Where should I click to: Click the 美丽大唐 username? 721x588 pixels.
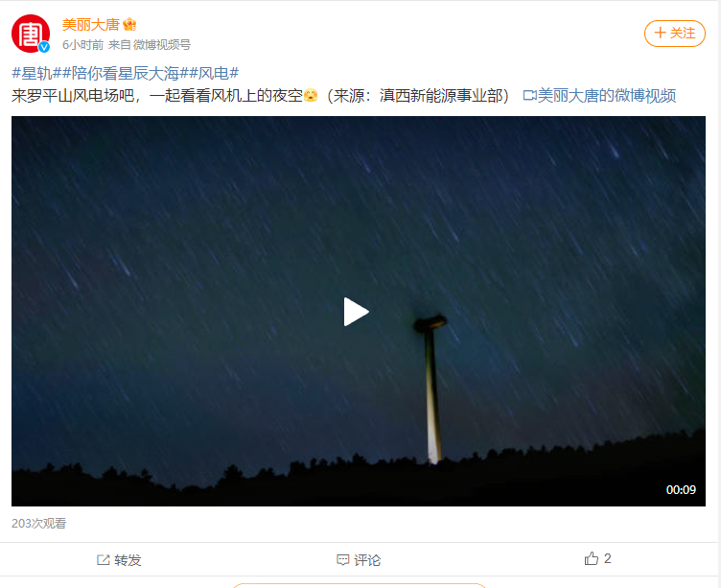[91, 24]
